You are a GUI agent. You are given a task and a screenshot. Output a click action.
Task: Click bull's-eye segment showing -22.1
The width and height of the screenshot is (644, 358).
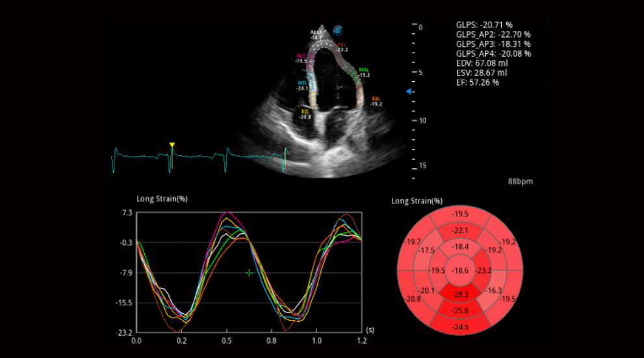460,230
